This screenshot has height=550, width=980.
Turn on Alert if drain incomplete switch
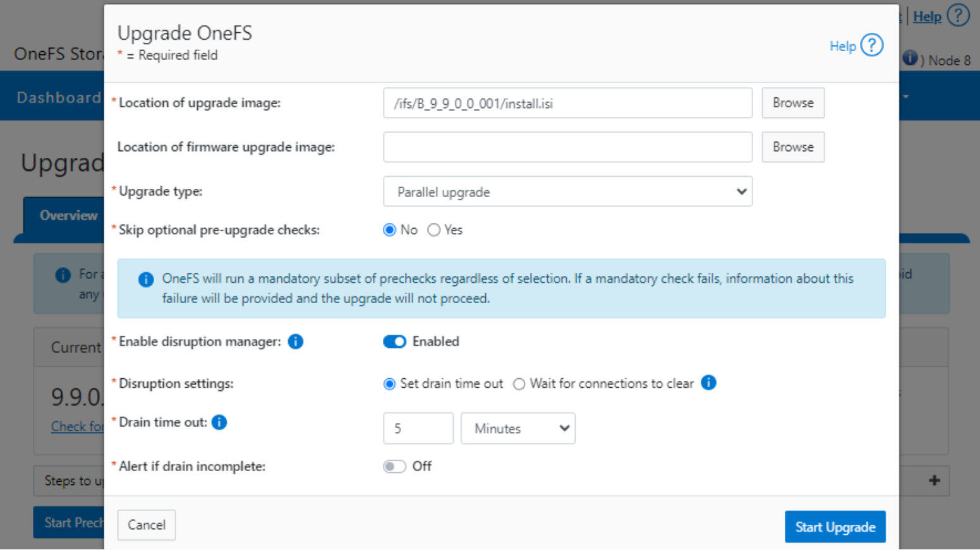(x=394, y=467)
